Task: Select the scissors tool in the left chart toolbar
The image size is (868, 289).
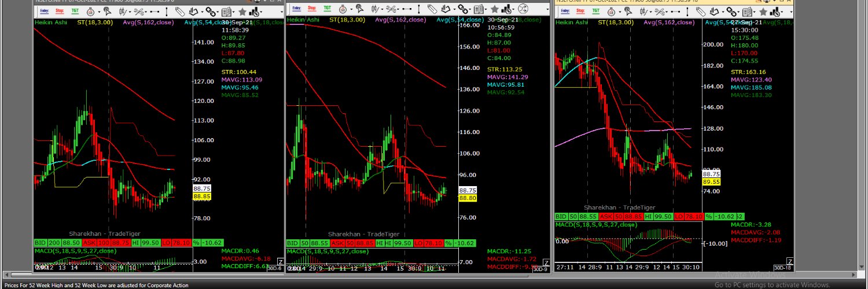Action: tap(139, 12)
